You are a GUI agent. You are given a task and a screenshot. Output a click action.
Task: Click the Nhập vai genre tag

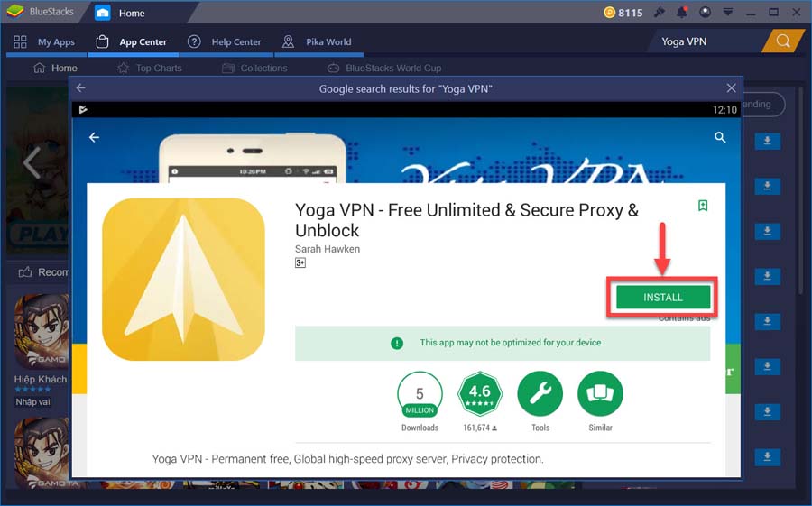coord(32,402)
